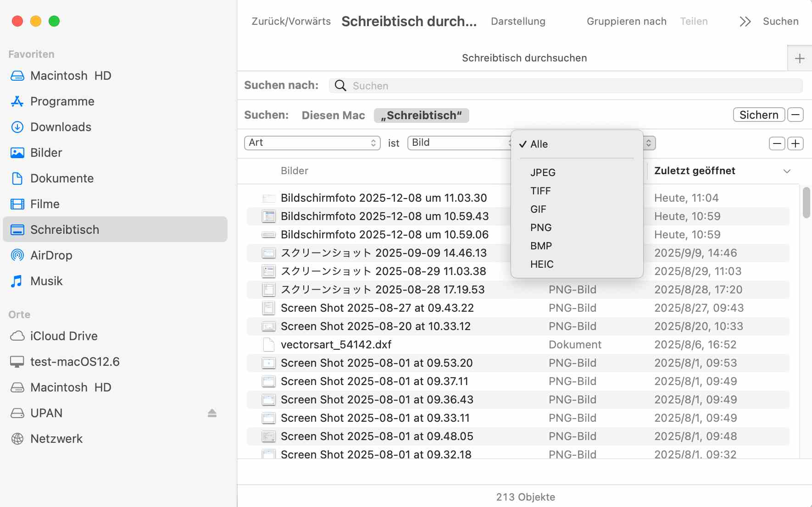Open AirDrop from the sidebar
The height and width of the screenshot is (507, 812).
(51, 255)
